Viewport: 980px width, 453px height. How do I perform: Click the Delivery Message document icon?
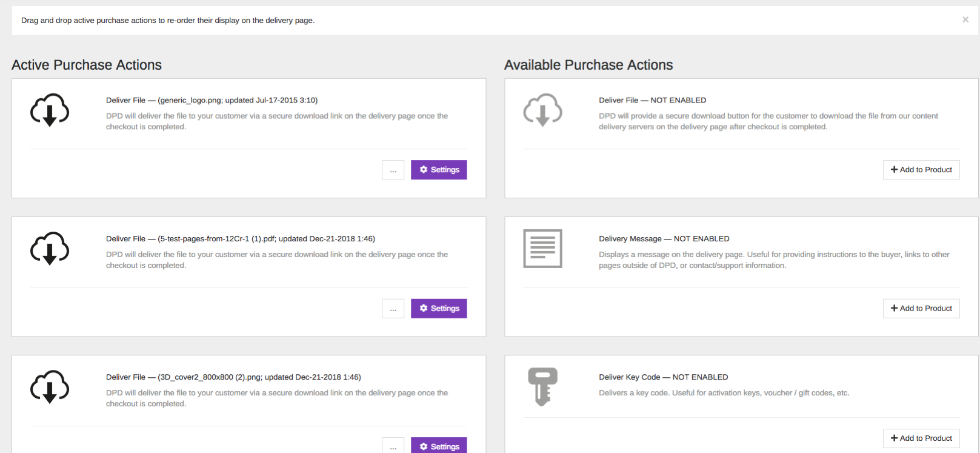(542, 249)
